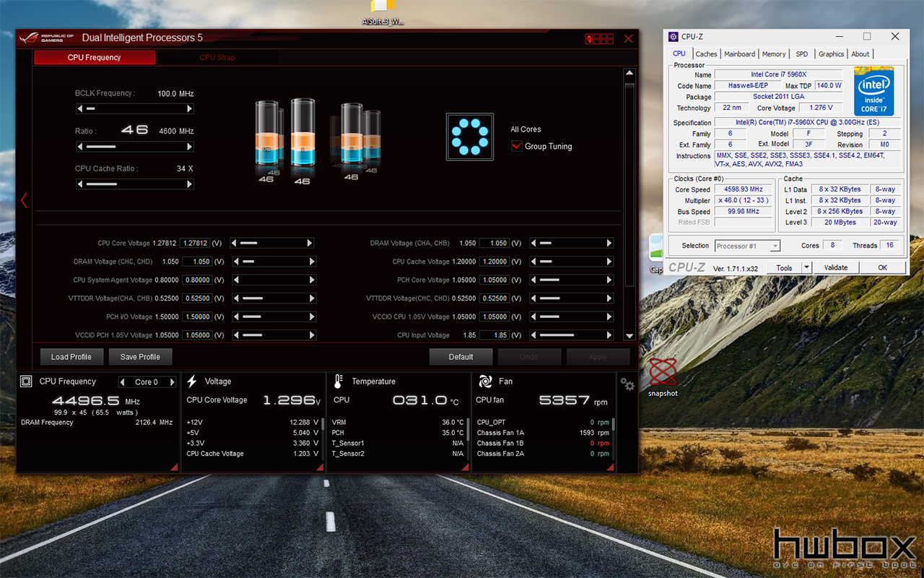The image size is (924, 578).
Task: Increase PCH Core Voltage with right arrow
Action: [609, 280]
